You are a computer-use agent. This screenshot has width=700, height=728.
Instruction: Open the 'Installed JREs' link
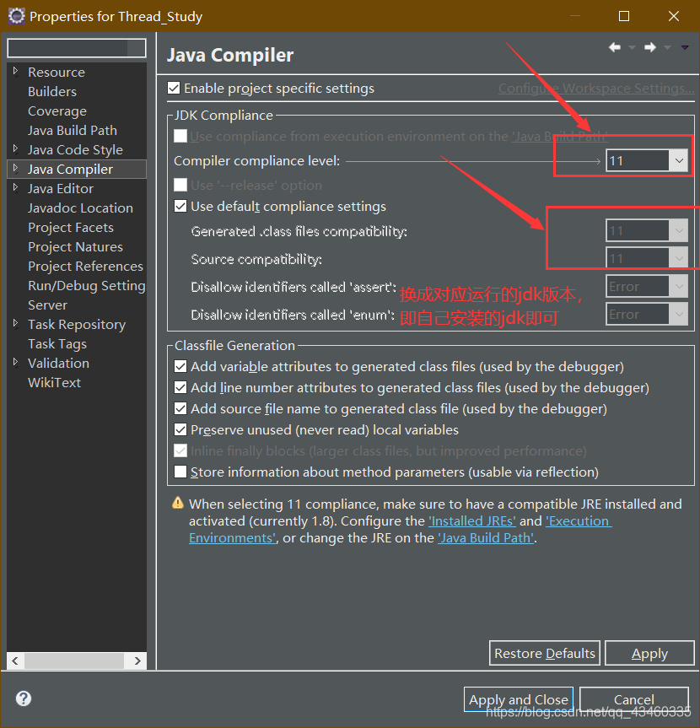(472, 521)
